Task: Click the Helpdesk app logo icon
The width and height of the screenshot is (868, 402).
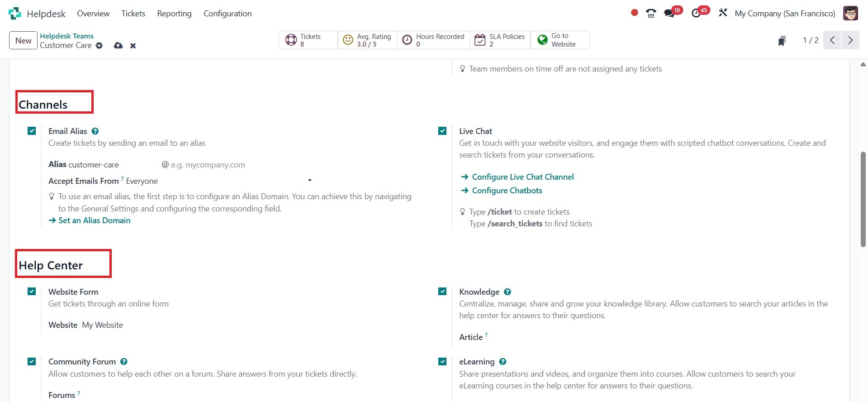Action: (15, 14)
